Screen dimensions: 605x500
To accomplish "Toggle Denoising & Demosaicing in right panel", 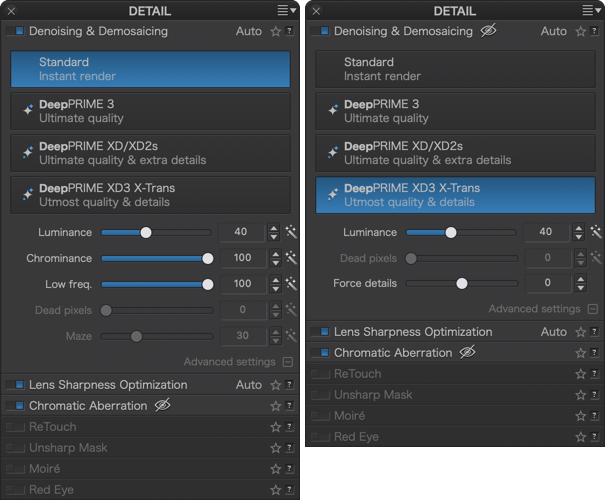I will point(320,31).
